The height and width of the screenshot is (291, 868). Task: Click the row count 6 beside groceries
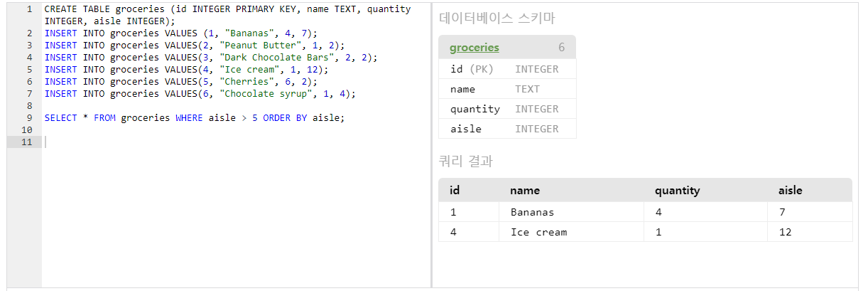coord(561,48)
